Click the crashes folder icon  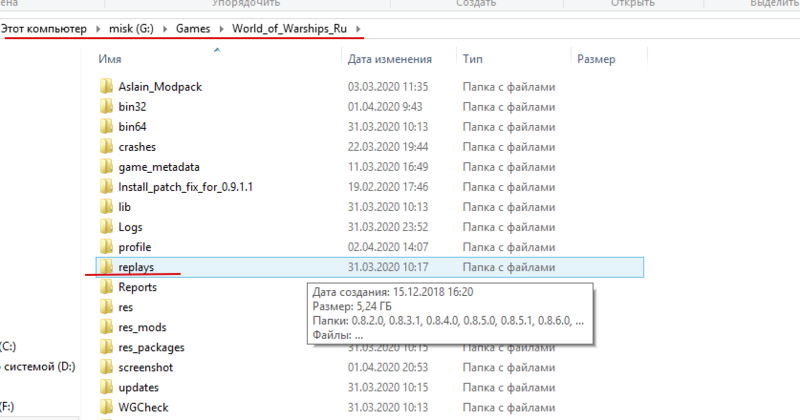(106, 147)
